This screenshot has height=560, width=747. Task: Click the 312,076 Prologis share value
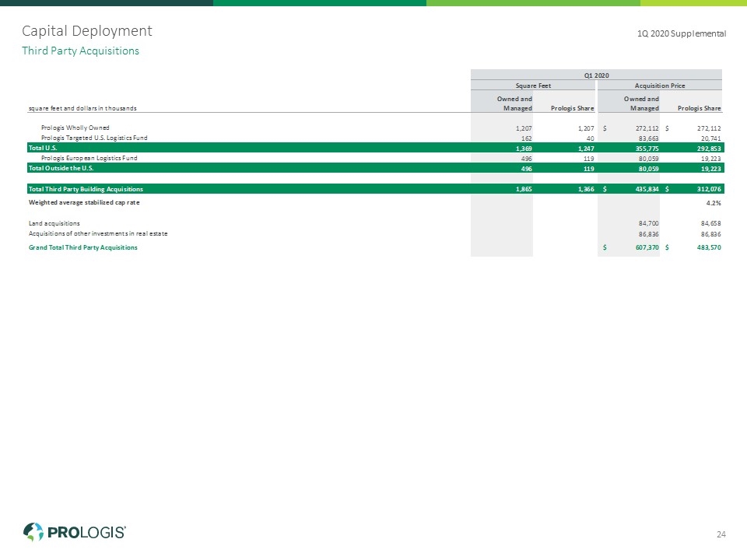[709, 189]
